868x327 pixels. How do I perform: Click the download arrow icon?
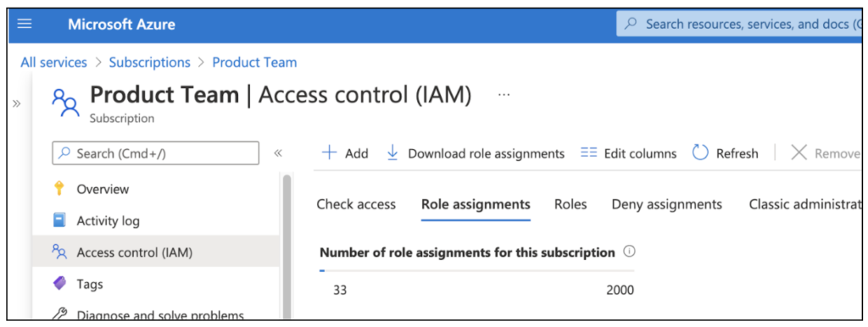click(392, 152)
